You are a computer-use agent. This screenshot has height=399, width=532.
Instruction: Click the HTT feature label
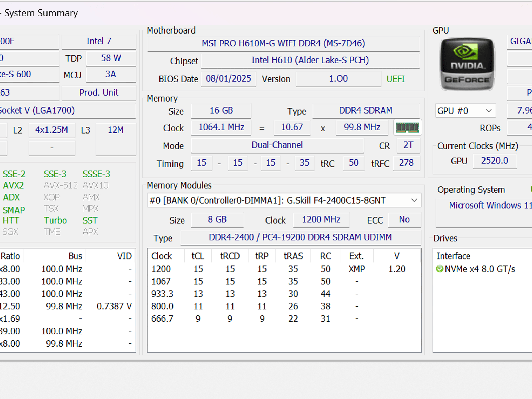(x=11, y=221)
